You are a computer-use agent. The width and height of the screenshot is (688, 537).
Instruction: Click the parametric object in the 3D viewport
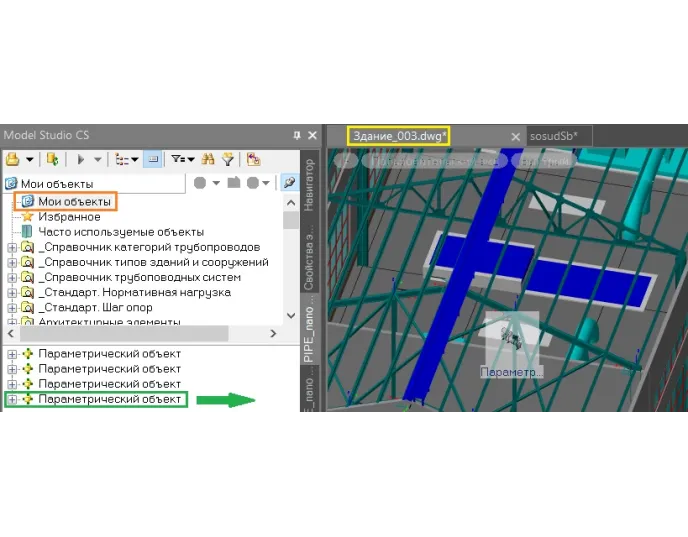(x=511, y=340)
